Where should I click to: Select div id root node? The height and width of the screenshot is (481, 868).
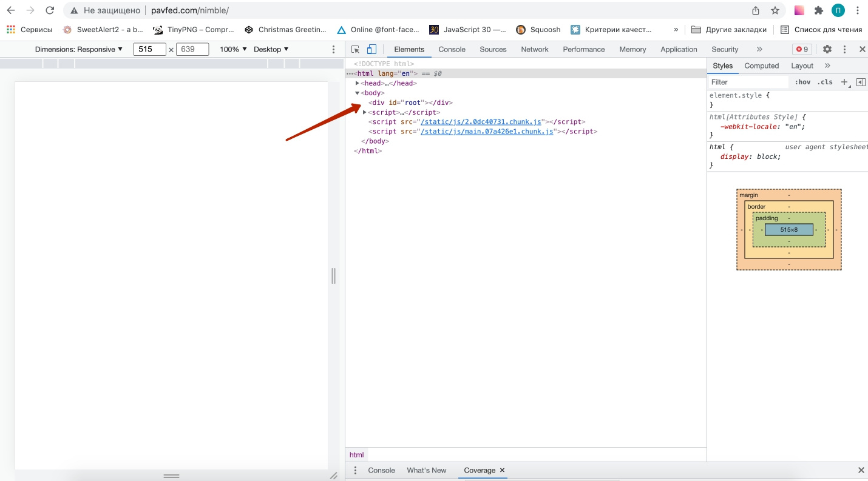point(410,103)
